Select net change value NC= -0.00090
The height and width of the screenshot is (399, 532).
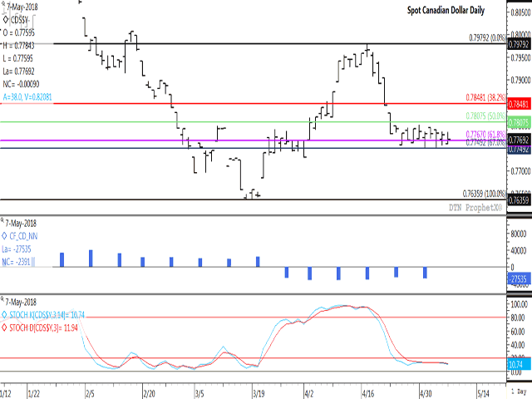click(x=21, y=84)
